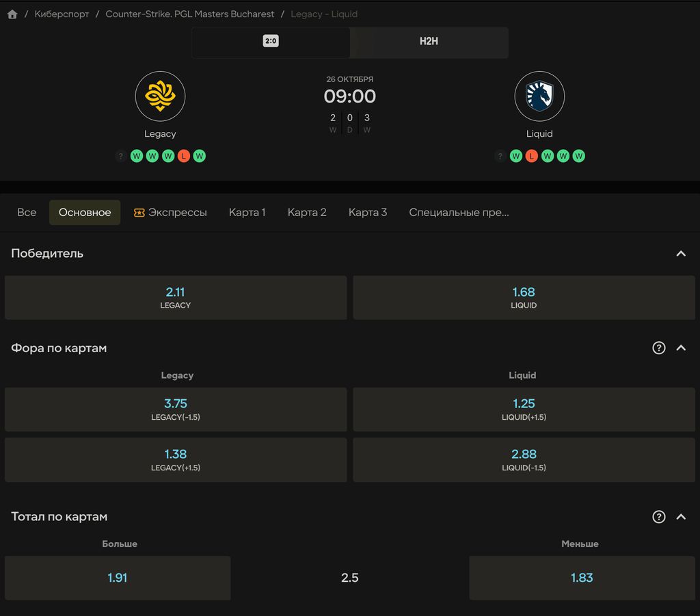Screen dimensions: 700x616
Task: Bet on Liquid to win at 1.68
Action: pyautogui.click(x=524, y=297)
